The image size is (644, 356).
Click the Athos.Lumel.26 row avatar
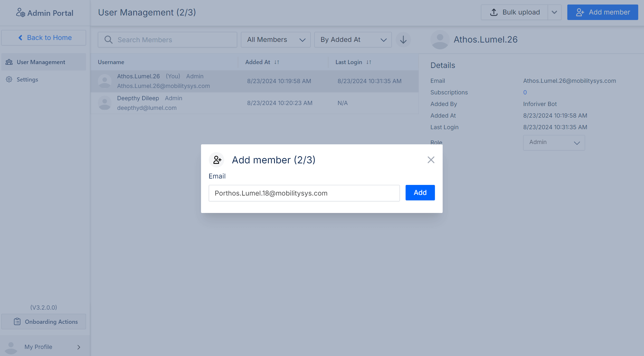click(x=105, y=81)
